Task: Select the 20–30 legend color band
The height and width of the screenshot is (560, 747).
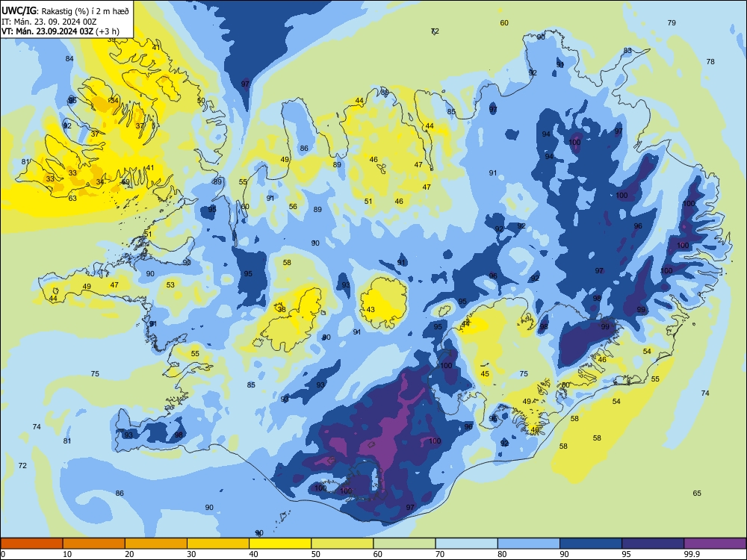Action: (156, 544)
